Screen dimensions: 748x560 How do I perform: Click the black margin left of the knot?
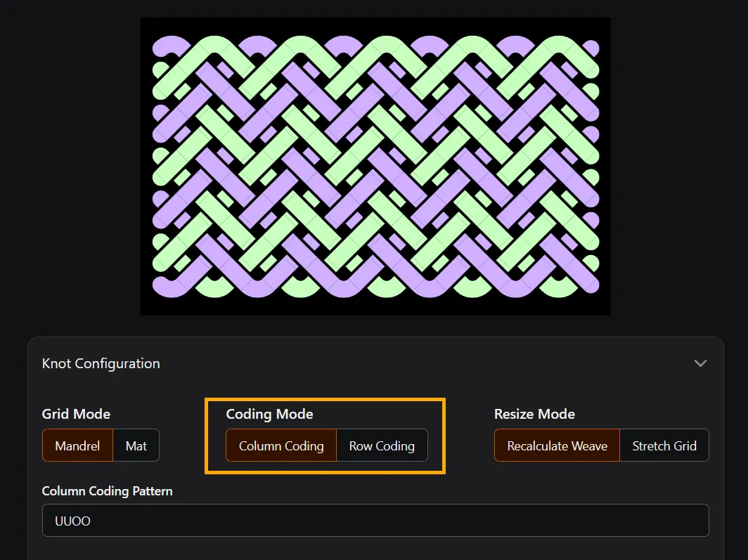point(146,167)
